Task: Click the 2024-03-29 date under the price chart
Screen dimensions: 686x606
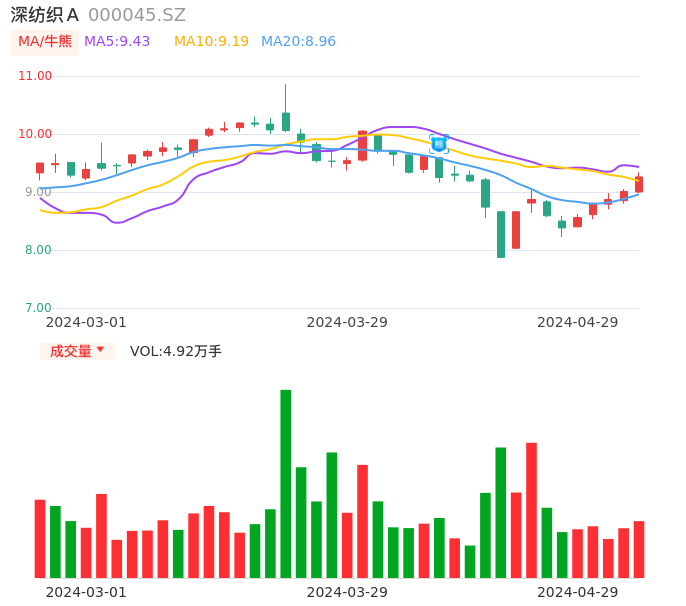Action: (347, 322)
